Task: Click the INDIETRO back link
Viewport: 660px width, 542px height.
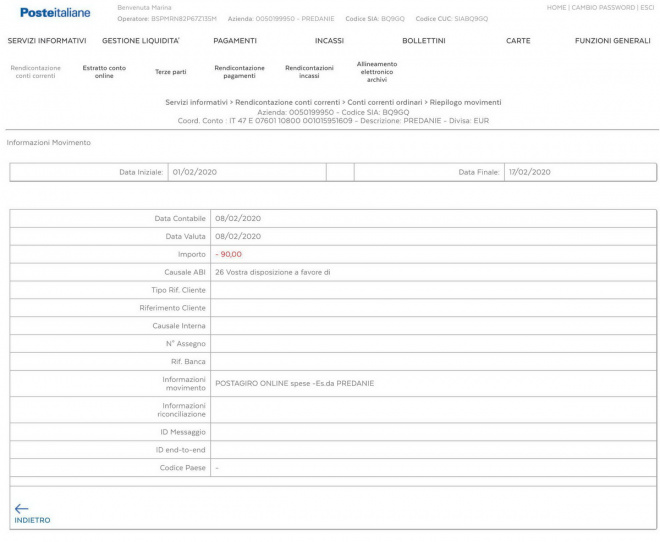Action: pyautogui.click(x=32, y=521)
